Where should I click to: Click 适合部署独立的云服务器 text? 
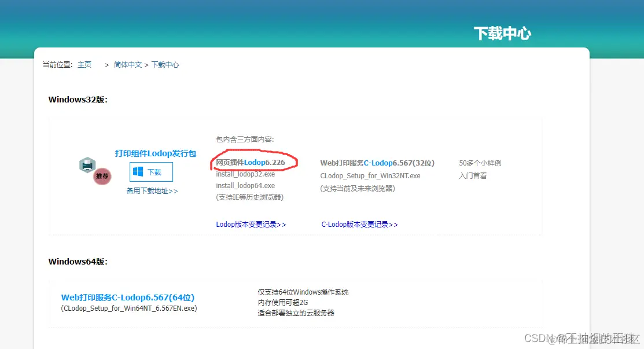click(296, 313)
